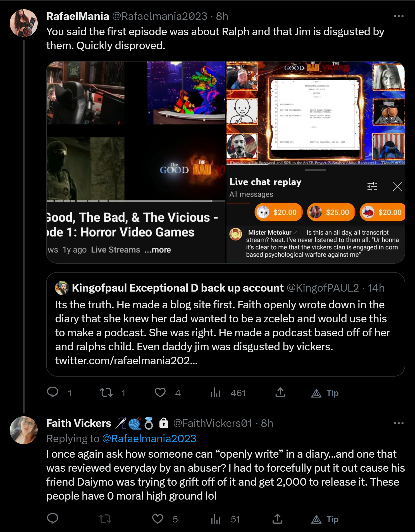The height and width of the screenshot is (532, 415).
Task: Open more options on RafaelMania's tweet
Action: point(399,16)
